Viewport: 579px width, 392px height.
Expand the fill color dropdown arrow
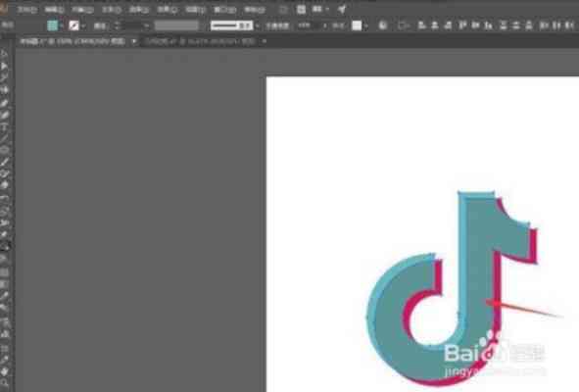(62, 25)
